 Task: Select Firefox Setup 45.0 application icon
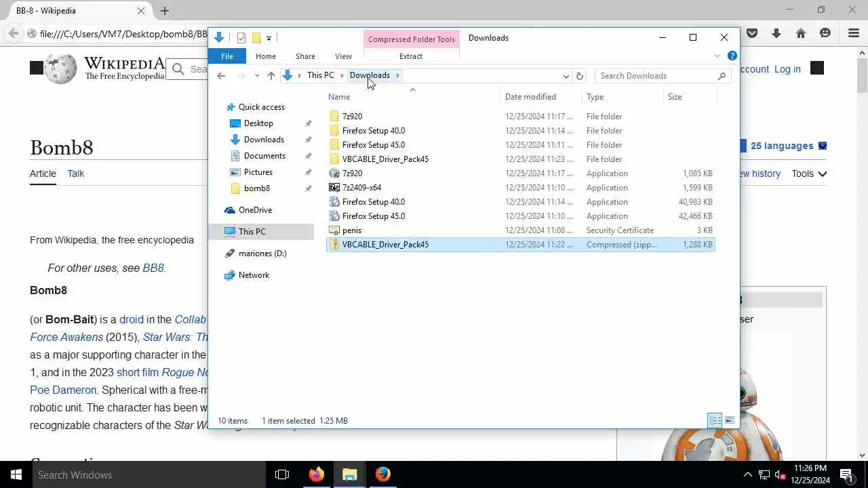[334, 216]
